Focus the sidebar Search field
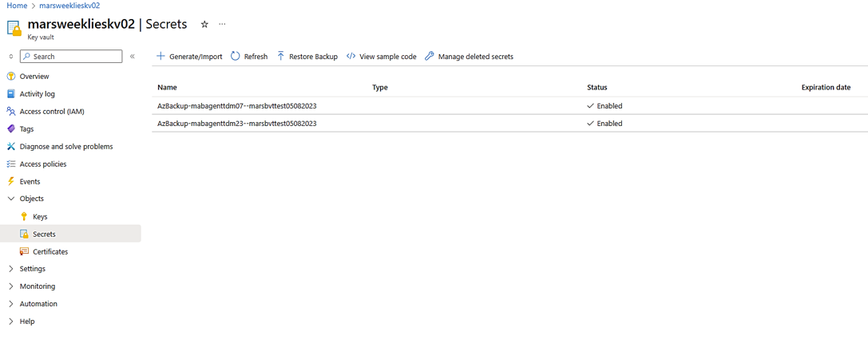 click(x=71, y=57)
